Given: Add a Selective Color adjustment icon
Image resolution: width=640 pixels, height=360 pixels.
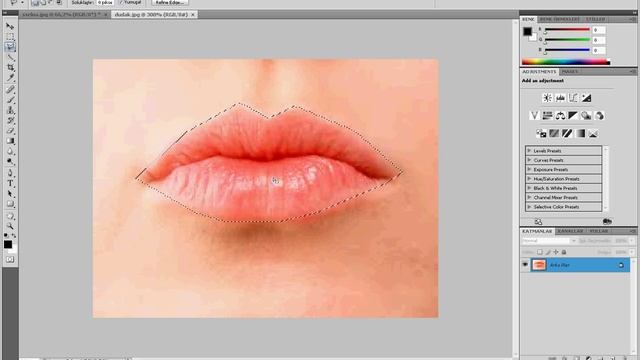Looking at the screenshot, I should click(593, 133).
